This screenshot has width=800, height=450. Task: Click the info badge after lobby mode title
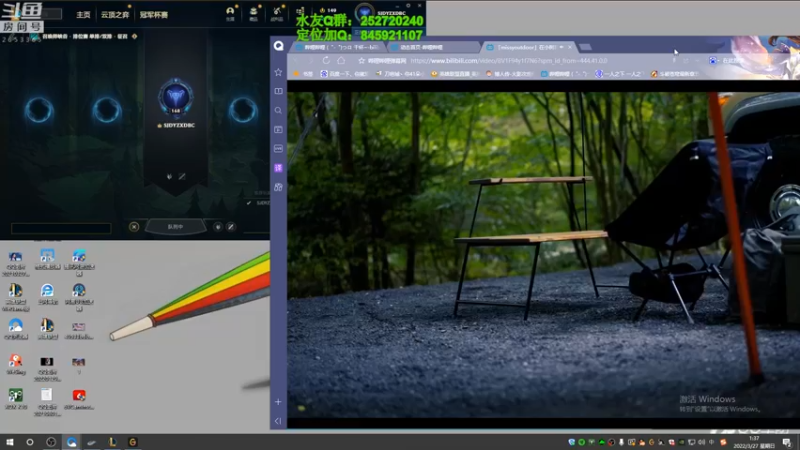[x=135, y=36]
